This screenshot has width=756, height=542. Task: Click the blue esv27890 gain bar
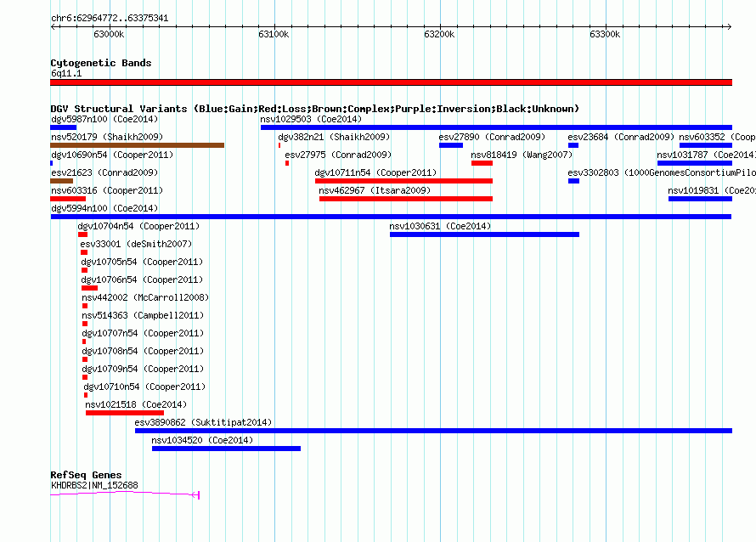click(x=451, y=145)
